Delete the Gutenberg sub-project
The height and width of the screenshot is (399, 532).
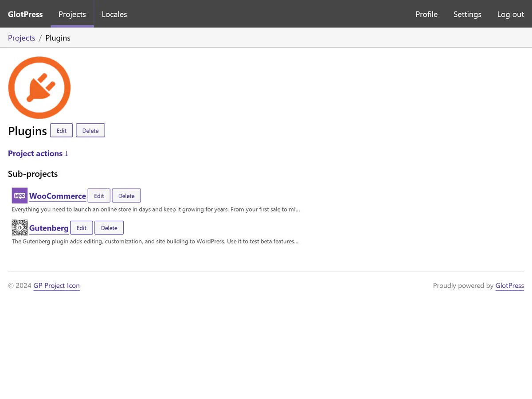coord(109,228)
